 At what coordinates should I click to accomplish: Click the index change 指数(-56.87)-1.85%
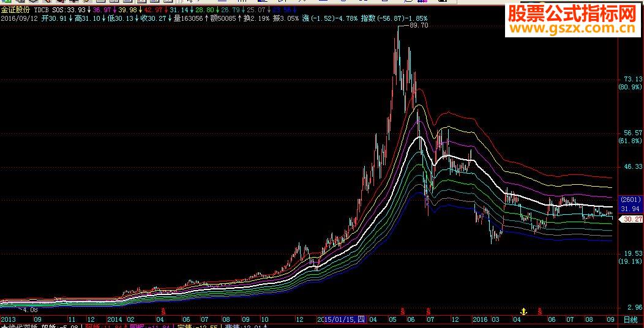(x=394, y=18)
